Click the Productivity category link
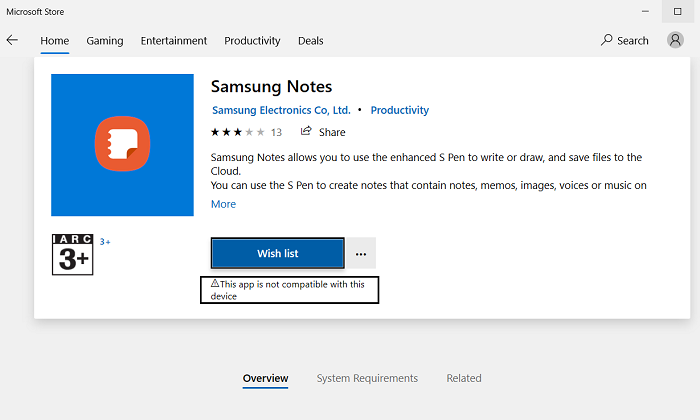Viewport: 700px width, 420px height. coord(399,110)
